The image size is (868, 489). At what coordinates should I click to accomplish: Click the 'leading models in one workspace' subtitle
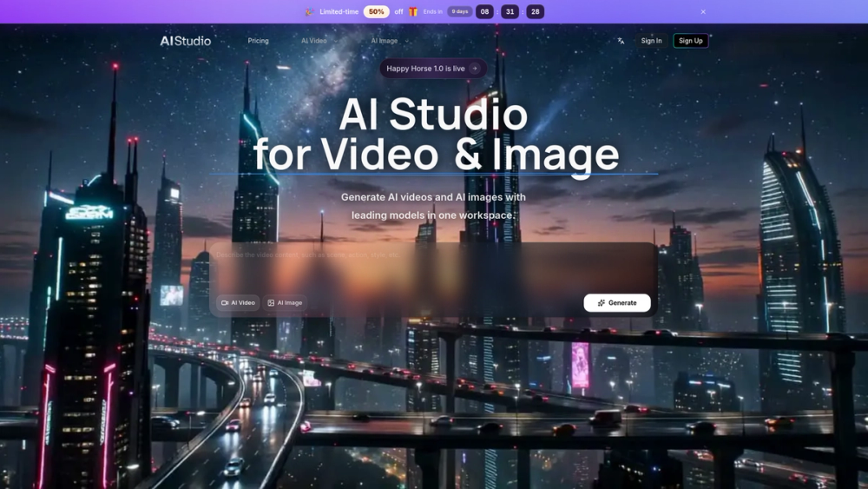pyautogui.click(x=433, y=215)
